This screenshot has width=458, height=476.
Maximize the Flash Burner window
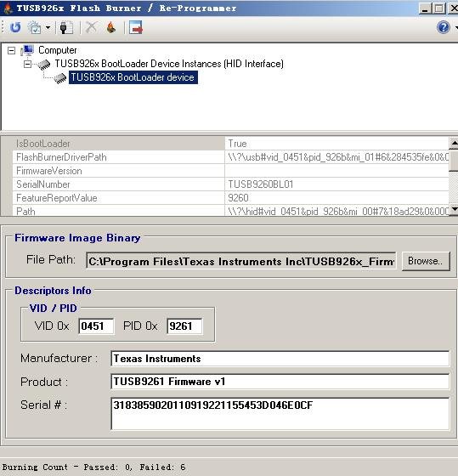click(x=439, y=8)
